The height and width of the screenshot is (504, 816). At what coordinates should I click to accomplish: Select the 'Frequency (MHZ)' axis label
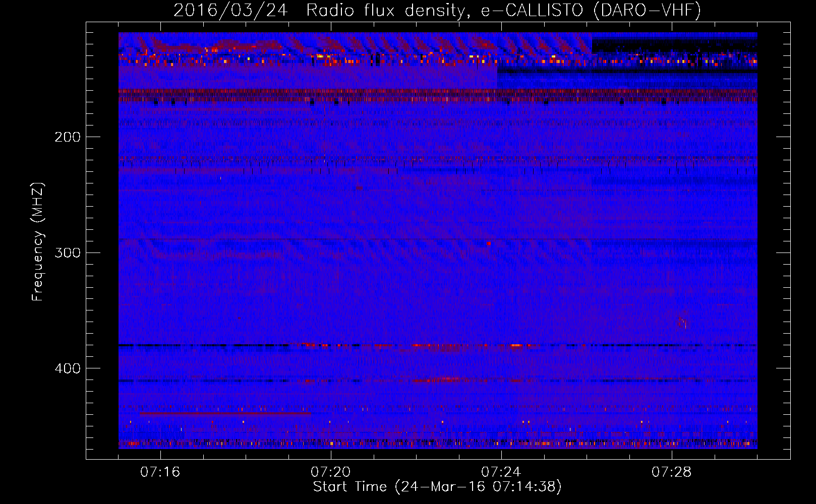pos(38,241)
